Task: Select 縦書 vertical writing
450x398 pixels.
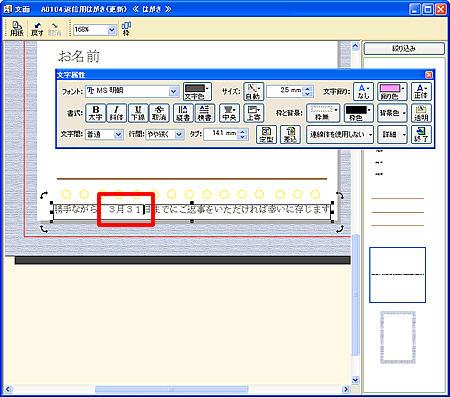Action: click(x=183, y=113)
